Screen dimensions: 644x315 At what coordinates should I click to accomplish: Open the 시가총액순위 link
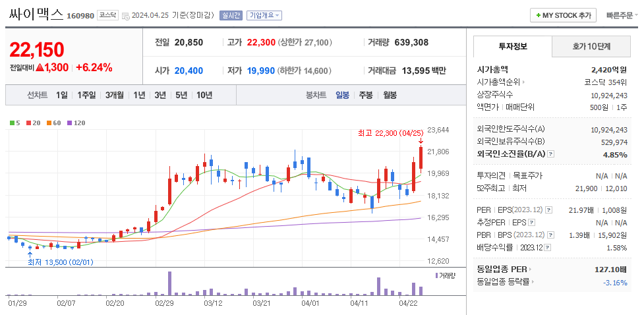[498, 82]
